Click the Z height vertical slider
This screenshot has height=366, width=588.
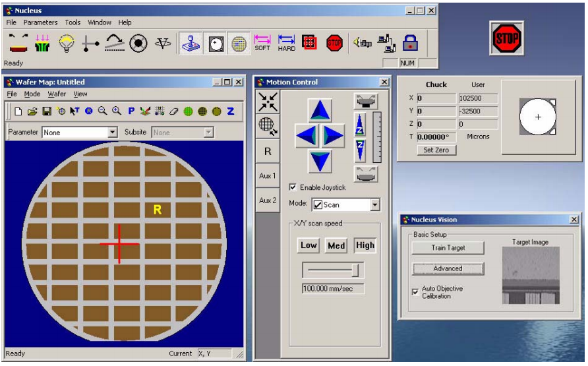(377, 137)
